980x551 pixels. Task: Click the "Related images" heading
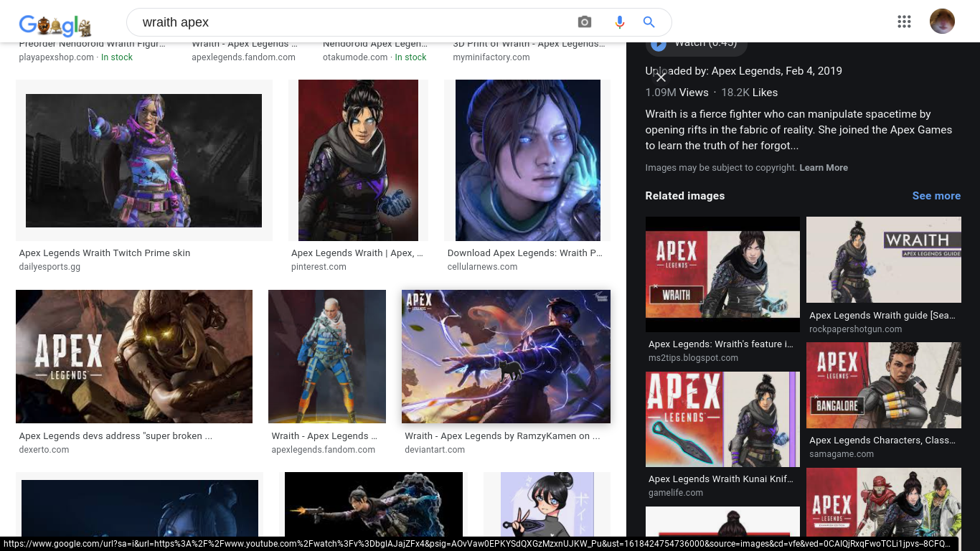click(x=685, y=196)
